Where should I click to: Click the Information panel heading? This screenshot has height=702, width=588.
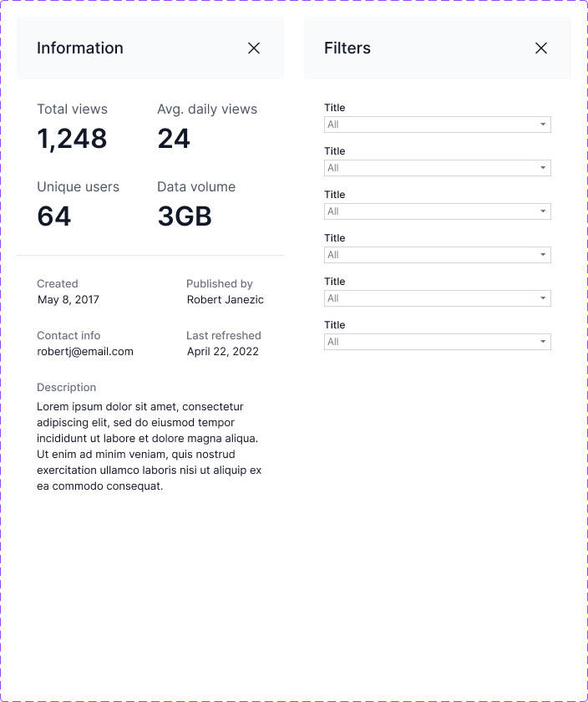80,48
